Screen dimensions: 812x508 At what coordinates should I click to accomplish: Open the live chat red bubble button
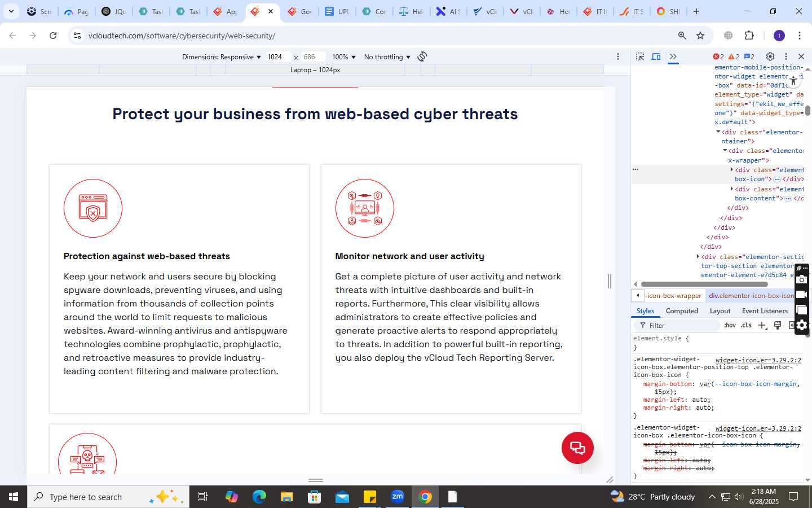click(577, 448)
